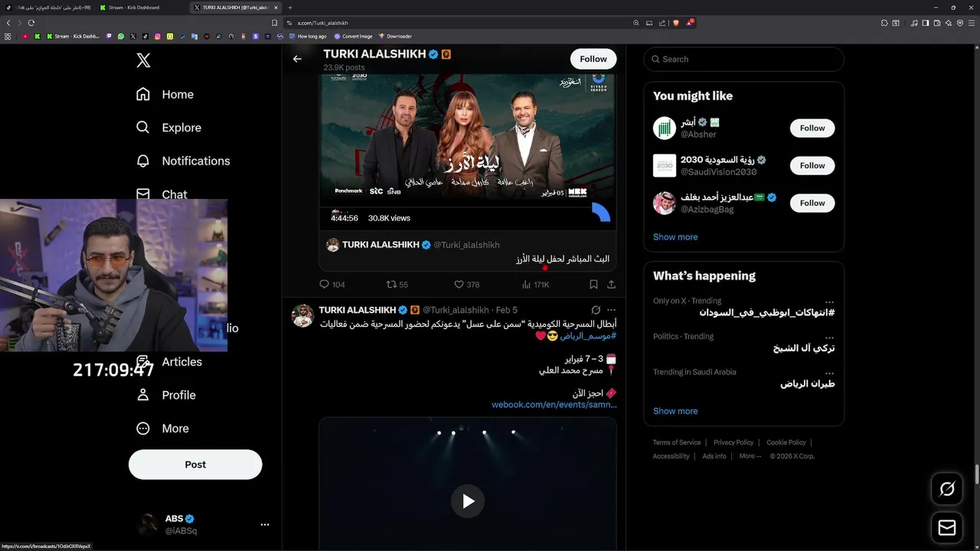Viewport: 980px width, 551px height.
Task: Open options for Politics trending item
Action: [x=829, y=337]
